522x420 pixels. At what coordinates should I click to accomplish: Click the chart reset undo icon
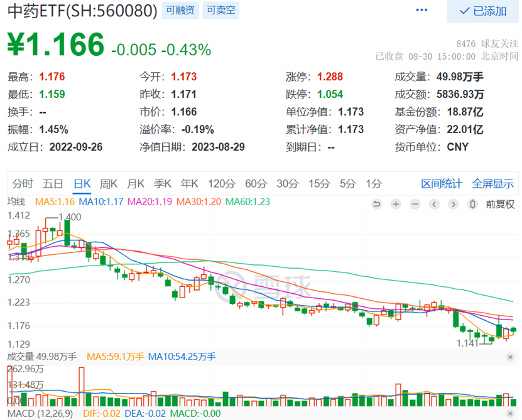(376, 203)
